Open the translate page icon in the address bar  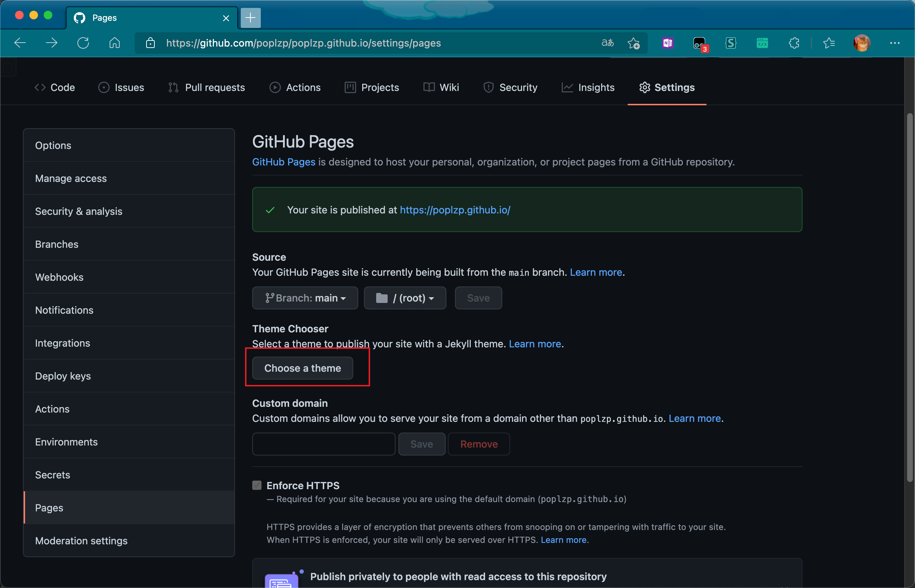[x=607, y=43]
